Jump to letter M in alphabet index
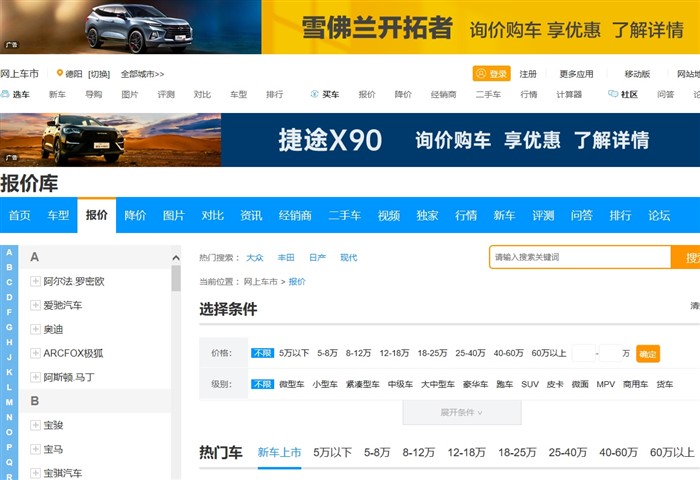This screenshot has width=700, height=480. click(9, 402)
